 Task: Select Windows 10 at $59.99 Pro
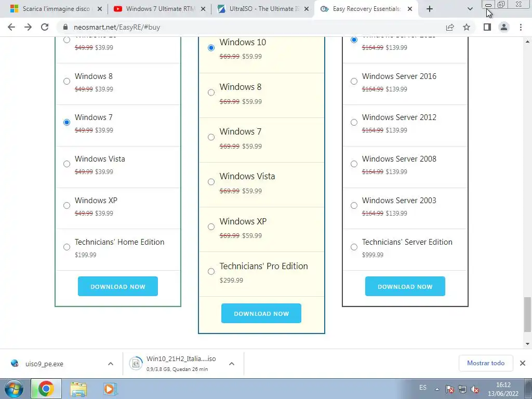pyautogui.click(x=211, y=48)
